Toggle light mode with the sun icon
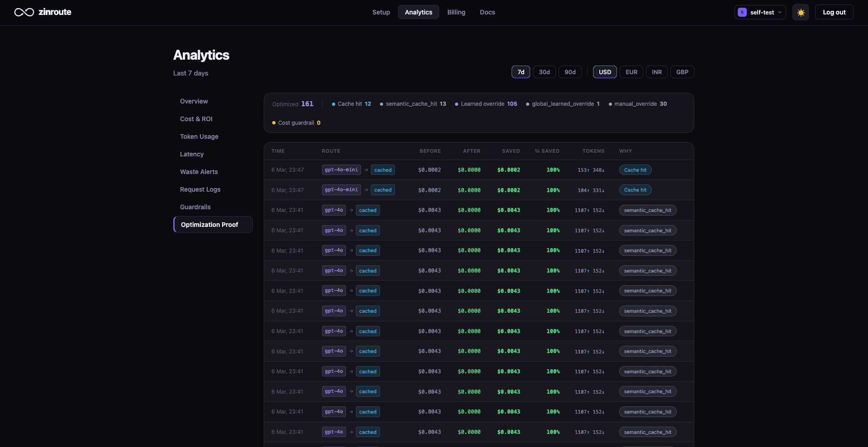This screenshot has height=447, width=868. click(x=800, y=12)
